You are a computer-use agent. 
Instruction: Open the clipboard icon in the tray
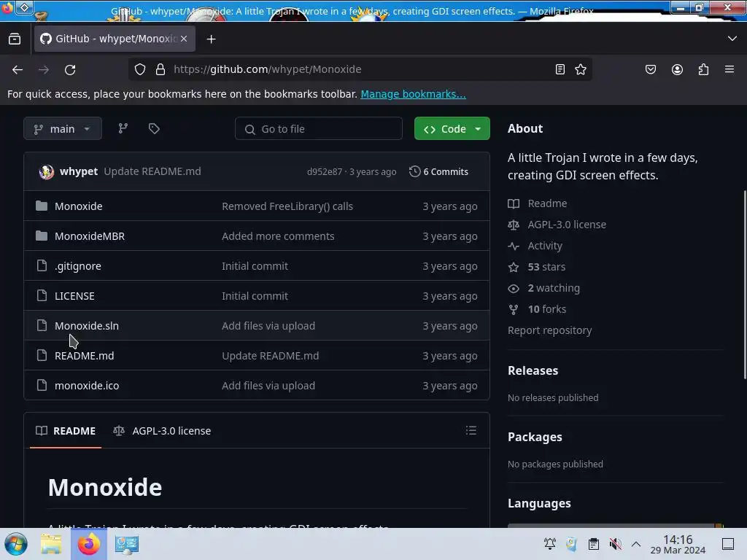(x=594, y=544)
